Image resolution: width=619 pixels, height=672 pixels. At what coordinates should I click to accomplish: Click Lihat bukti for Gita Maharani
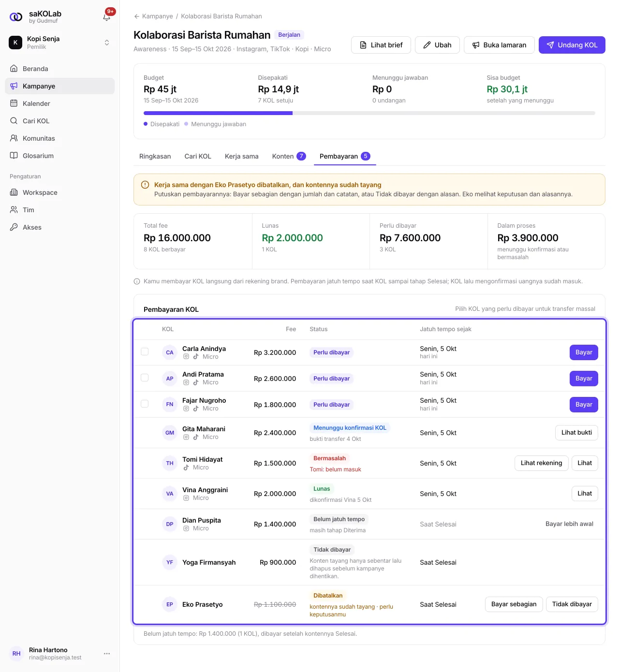(576, 433)
